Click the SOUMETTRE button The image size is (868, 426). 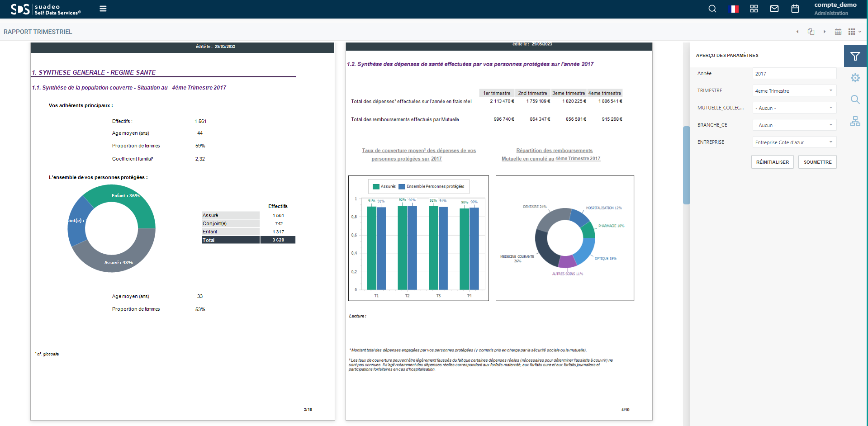point(817,162)
